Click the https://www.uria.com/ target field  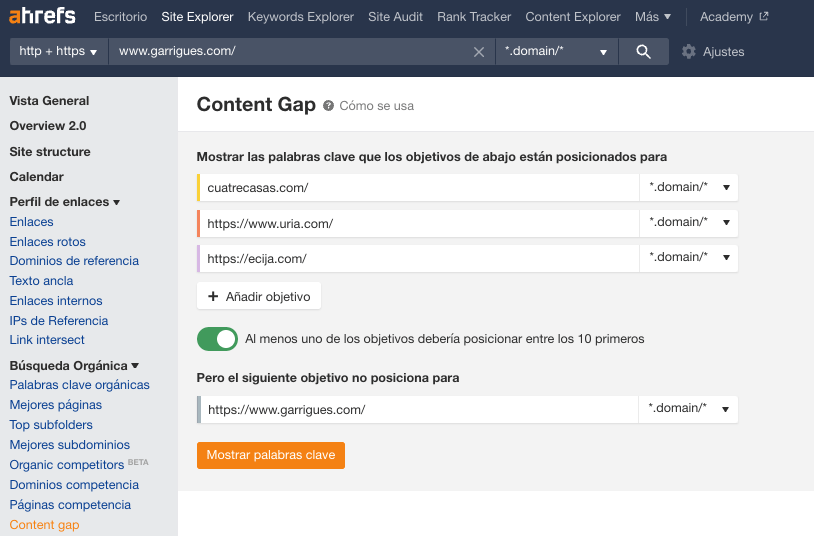(418, 223)
